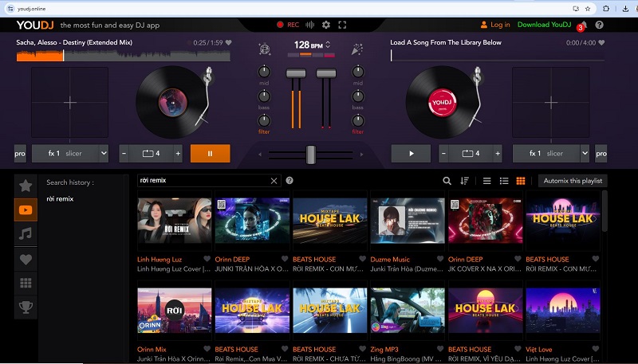Nudge crossfader right with the right arrow

[361, 155]
